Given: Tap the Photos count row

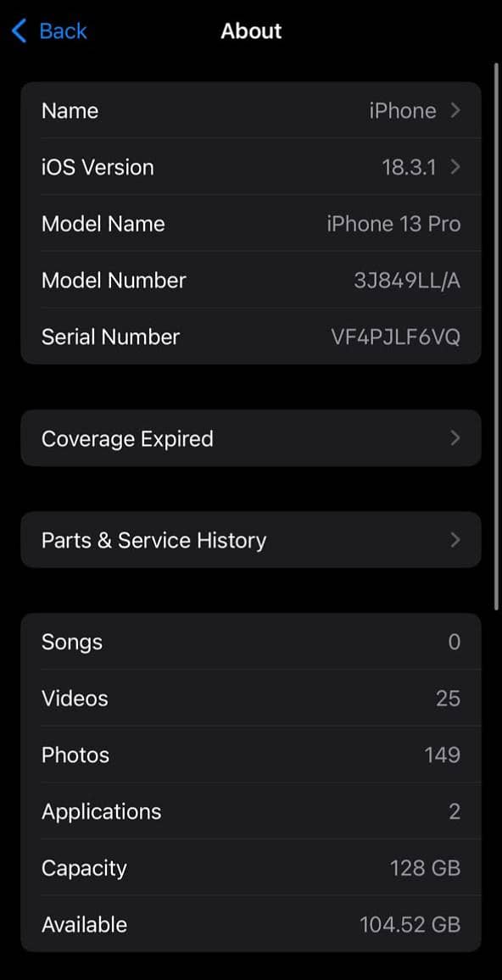Looking at the screenshot, I should (251, 755).
